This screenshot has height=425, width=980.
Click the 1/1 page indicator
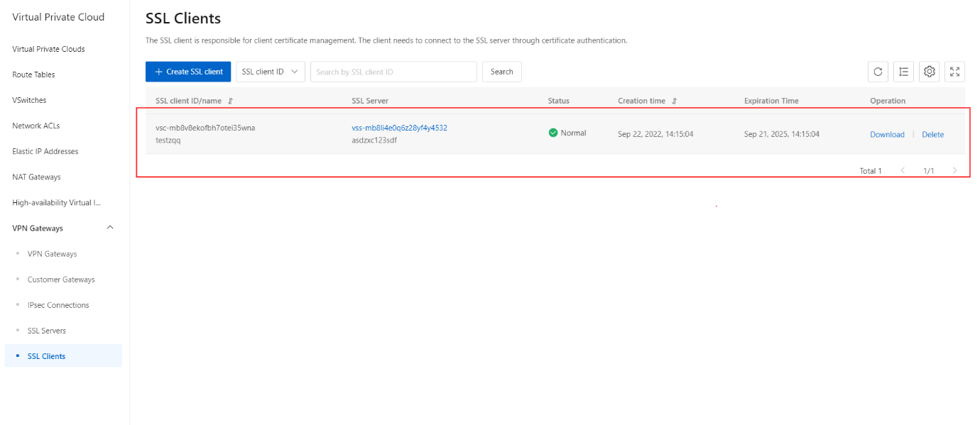(x=929, y=171)
